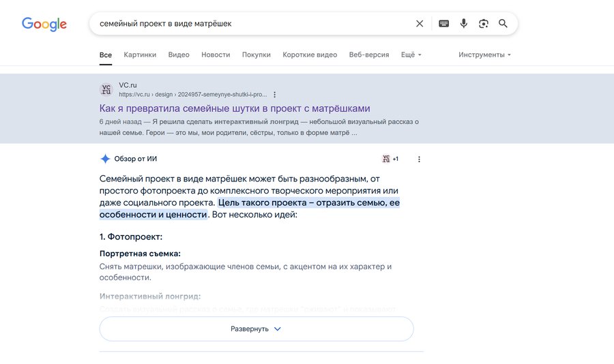Switch to the "Видео" tab

tap(179, 55)
